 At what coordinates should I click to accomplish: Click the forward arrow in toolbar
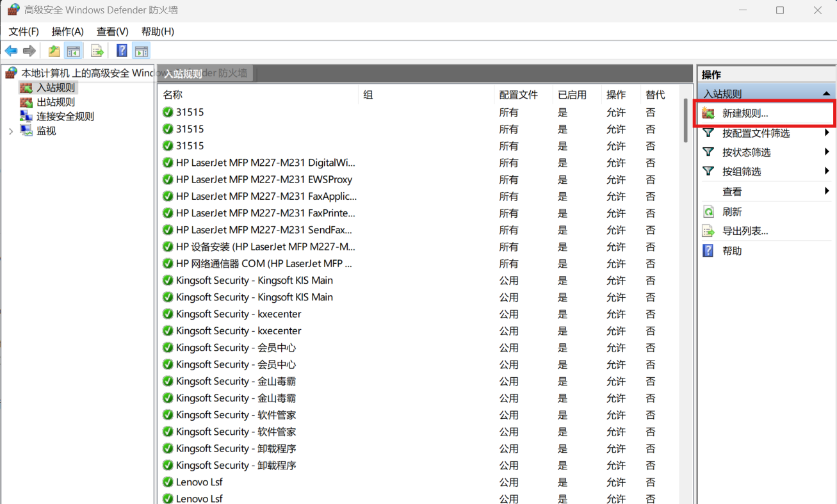pos(29,51)
